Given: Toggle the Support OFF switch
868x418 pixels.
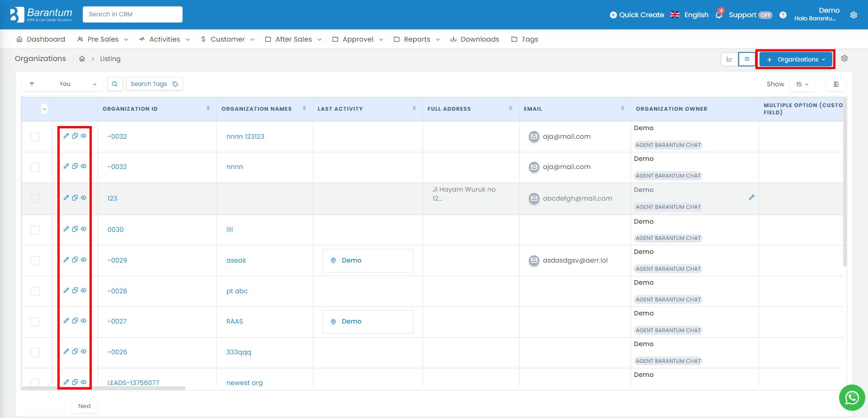Looking at the screenshot, I should tap(765, 15).
